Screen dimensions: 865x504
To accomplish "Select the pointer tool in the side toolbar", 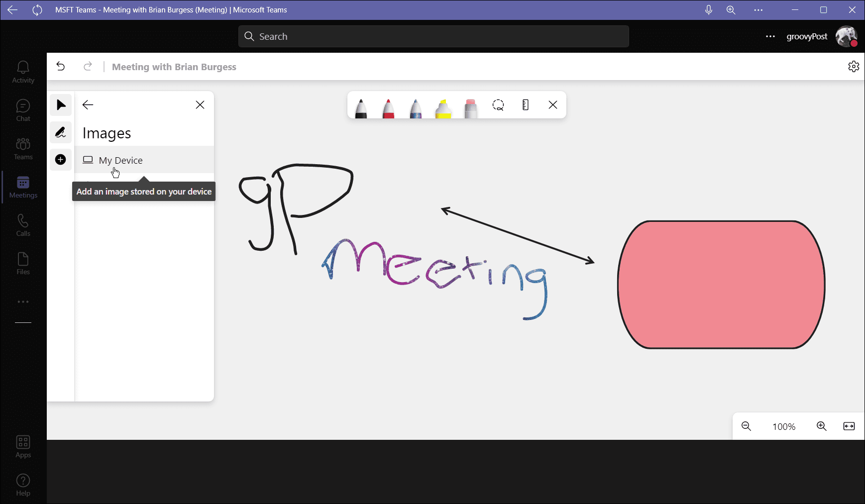I will coord(60,104).
